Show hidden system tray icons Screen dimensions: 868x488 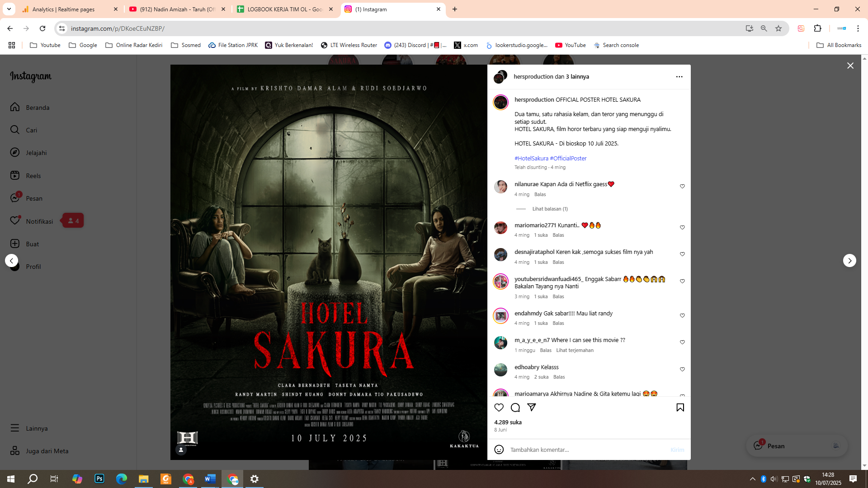(752, 479)
